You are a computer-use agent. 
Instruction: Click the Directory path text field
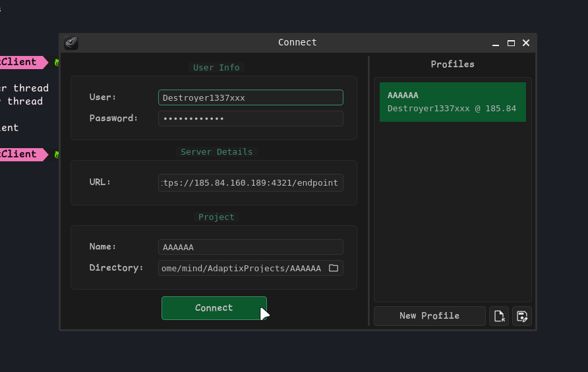click(x=241, y=268)
